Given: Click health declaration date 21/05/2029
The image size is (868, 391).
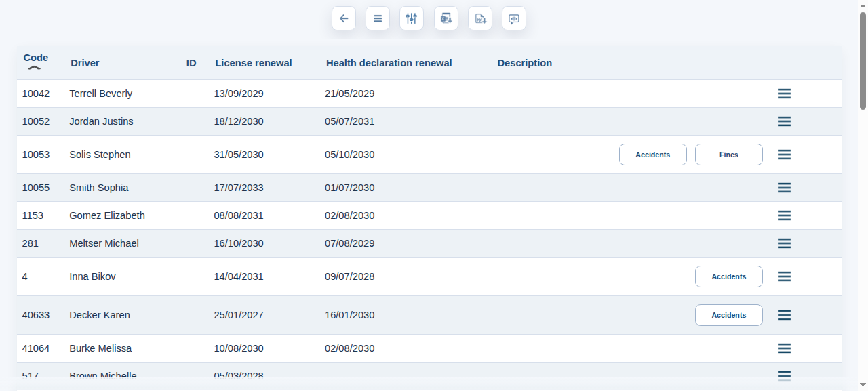Looking at the screenshot, I should point(350,94).
